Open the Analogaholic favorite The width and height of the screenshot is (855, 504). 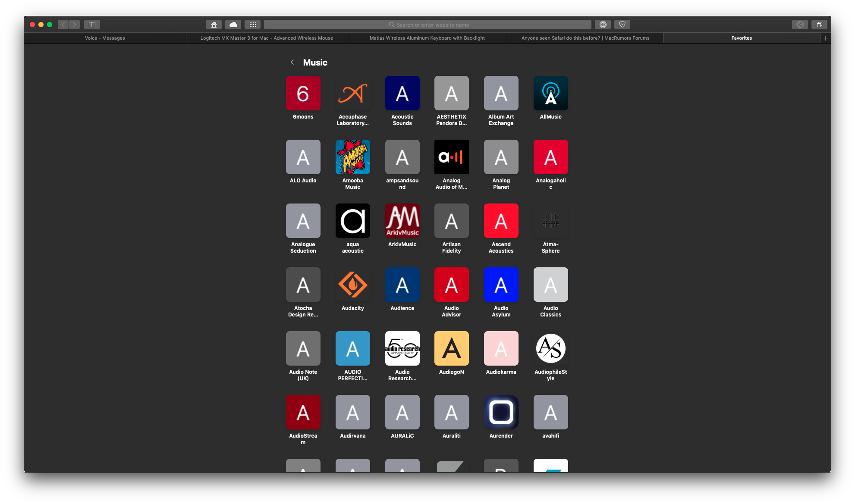point(550,157)
